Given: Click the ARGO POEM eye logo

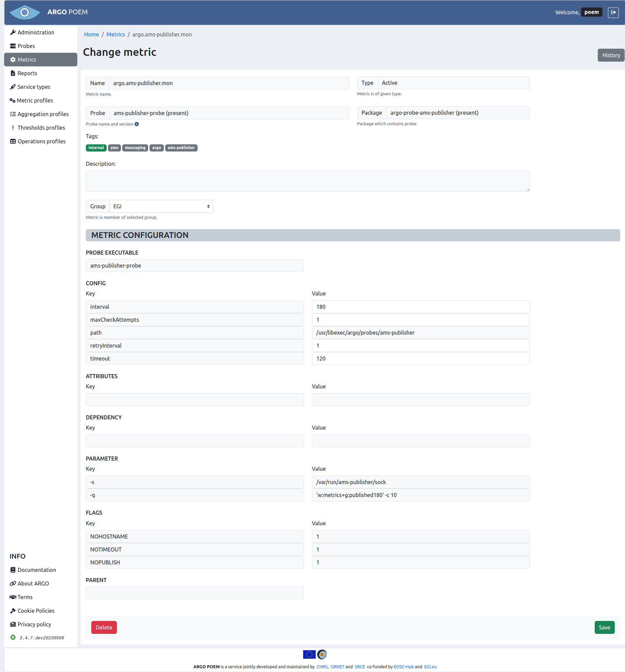Looking at the screenshot, I should point(25,12).
